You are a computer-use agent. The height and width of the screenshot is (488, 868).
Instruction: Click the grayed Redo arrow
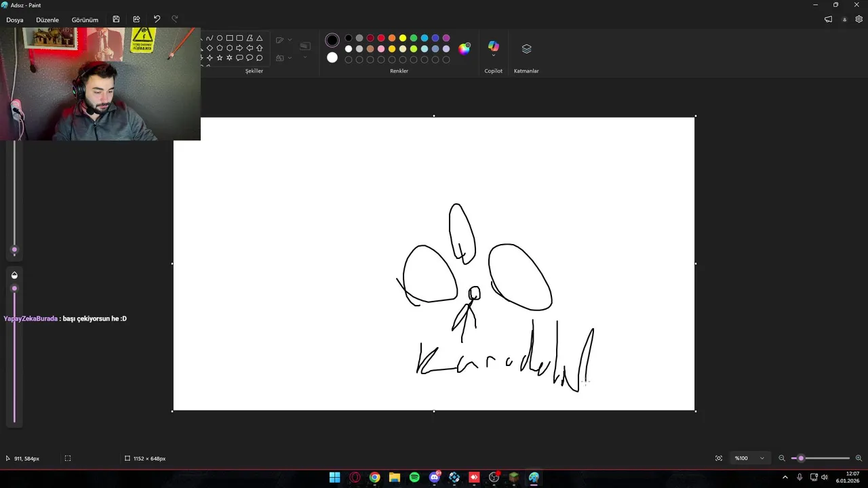point(175,20)
